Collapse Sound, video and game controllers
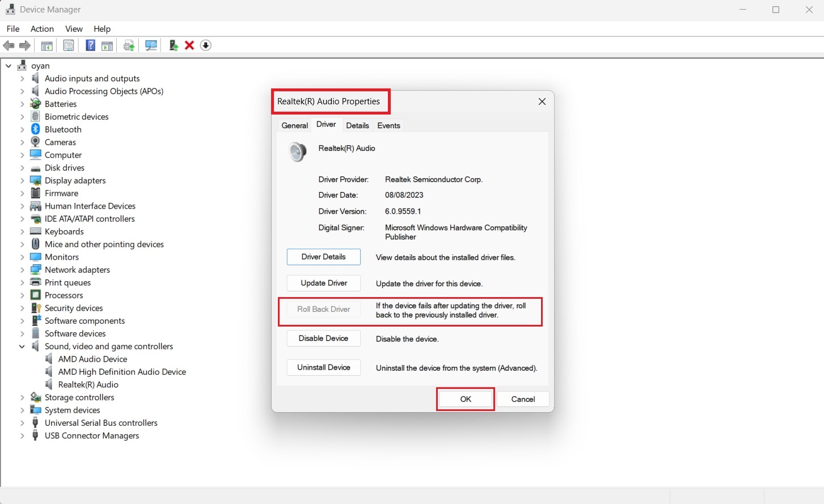Viewport: 824px width, 504px height. pos(22,346)
